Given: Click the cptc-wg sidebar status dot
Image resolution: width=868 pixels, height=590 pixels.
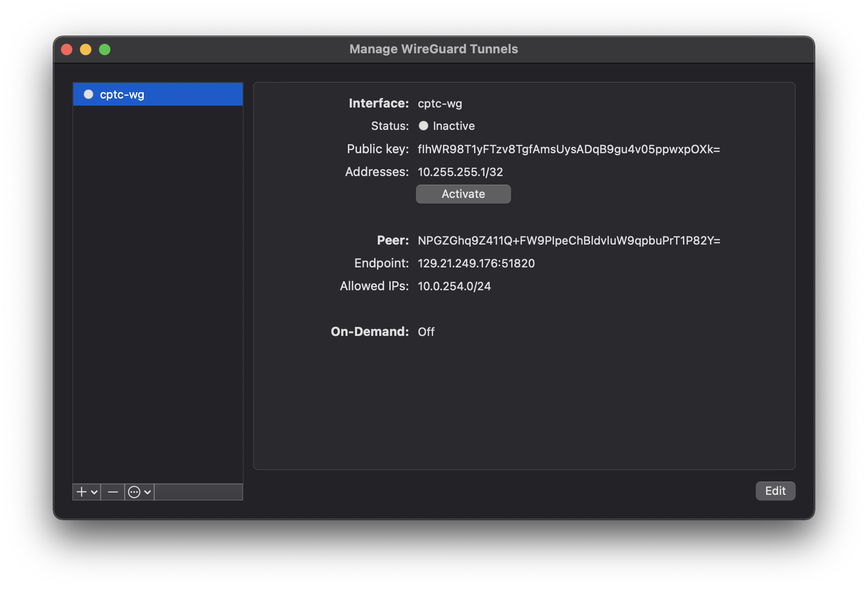Looking at the screenshot, I should [x=88, y=94].
